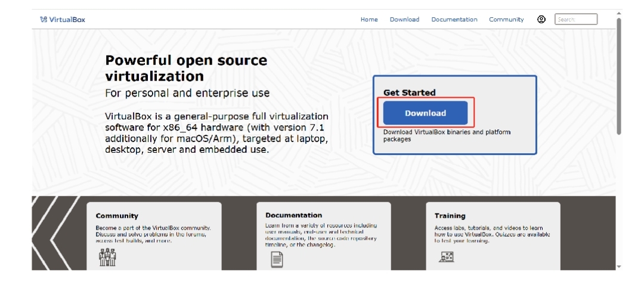The image size is (644, 288).
Task: Click 'For personal and enterprise use' text
Action: coord(187,93)
